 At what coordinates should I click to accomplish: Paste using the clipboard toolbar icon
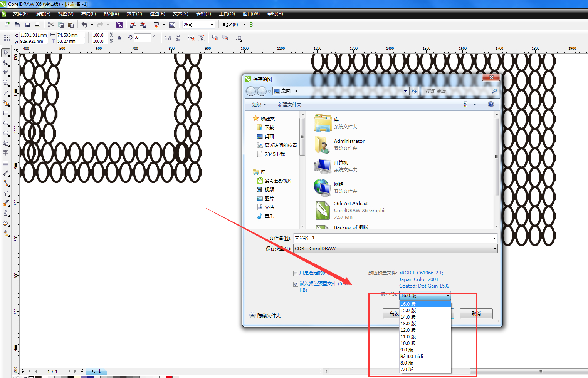[x=71, y=25]
